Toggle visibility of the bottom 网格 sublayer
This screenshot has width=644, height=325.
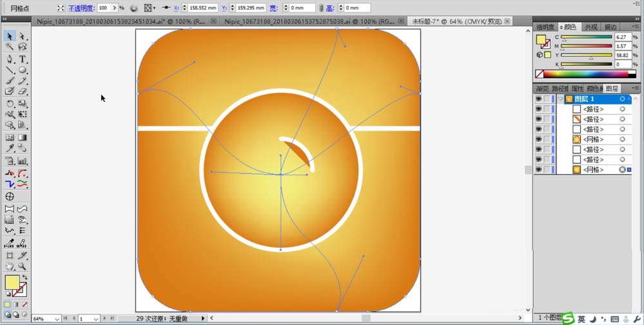[538, 170]
